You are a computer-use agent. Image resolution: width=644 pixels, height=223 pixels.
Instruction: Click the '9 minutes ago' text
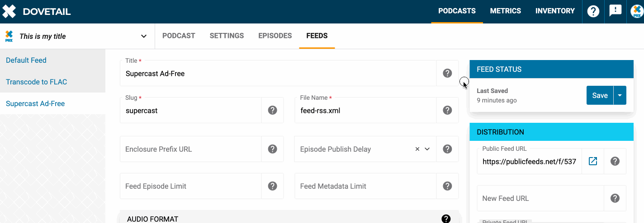(497, 100)
